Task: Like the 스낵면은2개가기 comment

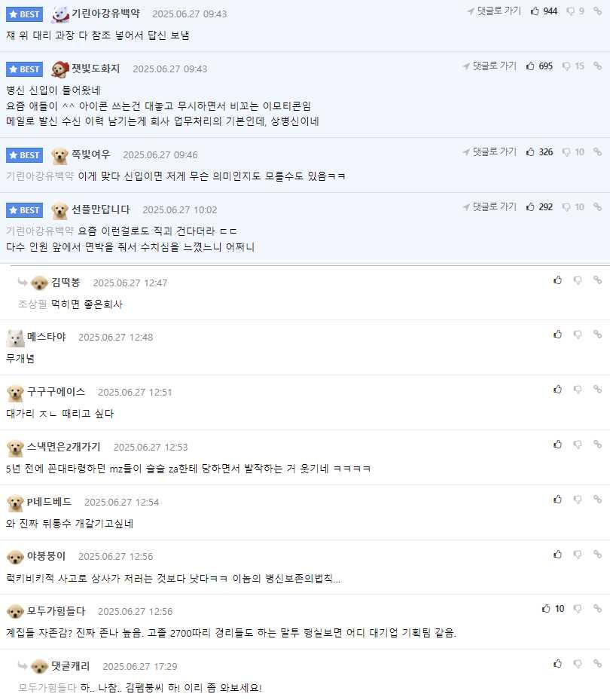Action: tap(558, 445)
